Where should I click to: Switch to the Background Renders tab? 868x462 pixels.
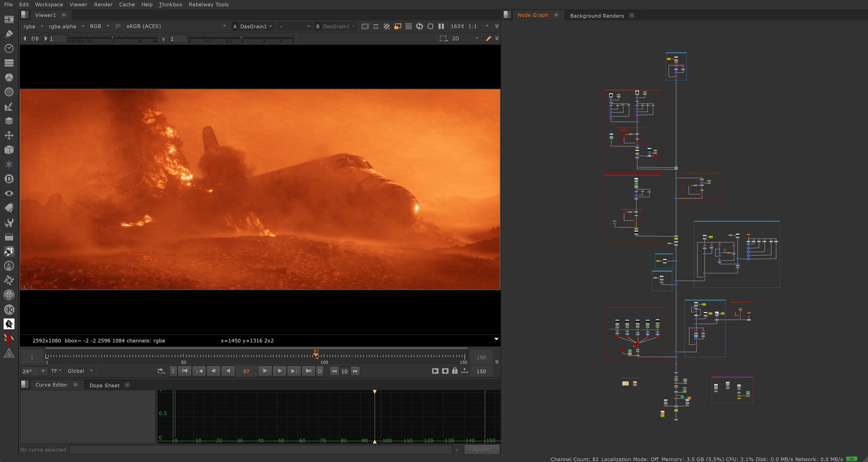coord(598,15)
